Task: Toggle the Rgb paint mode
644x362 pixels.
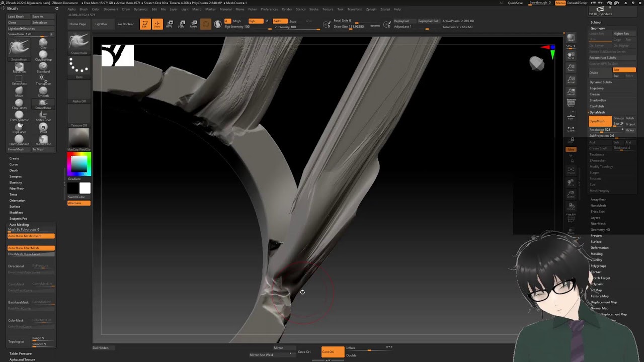Action: (x=256, y=21)
